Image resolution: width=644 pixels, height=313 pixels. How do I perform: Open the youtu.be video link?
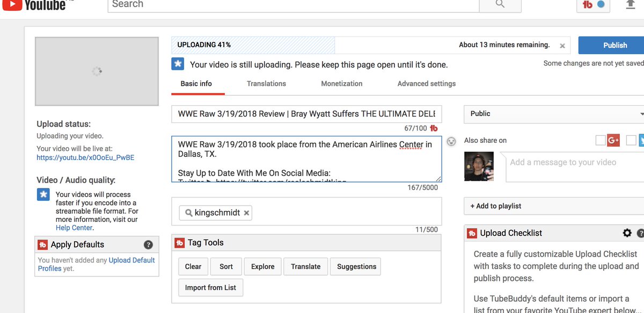(85, 158)
